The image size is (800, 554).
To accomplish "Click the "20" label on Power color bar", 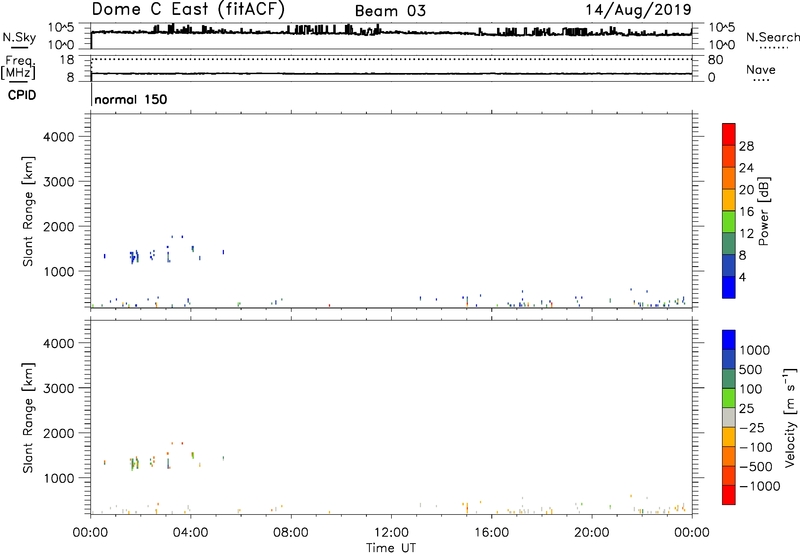I will pyautogui.click(x=746, y=190).
